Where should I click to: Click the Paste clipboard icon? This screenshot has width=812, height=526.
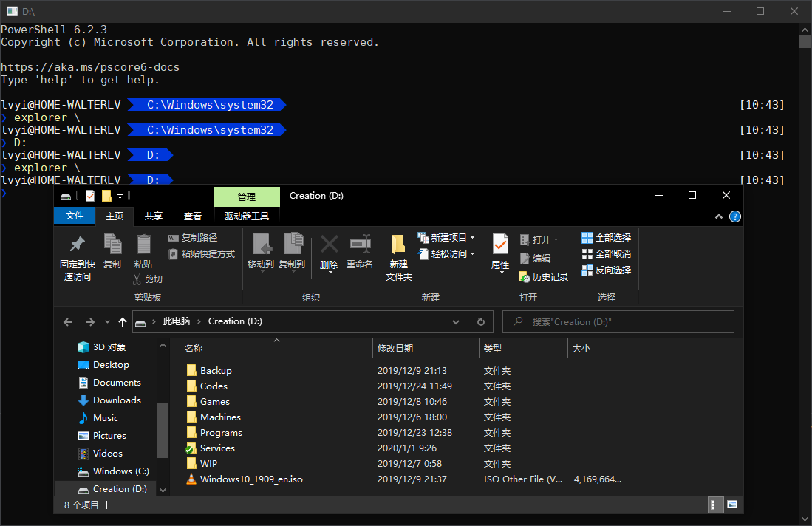[143, 245]
